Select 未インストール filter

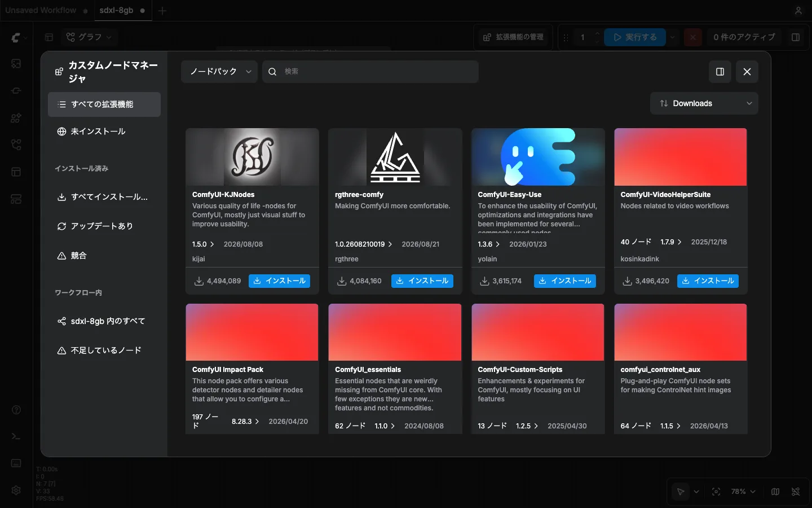point(104,132)
